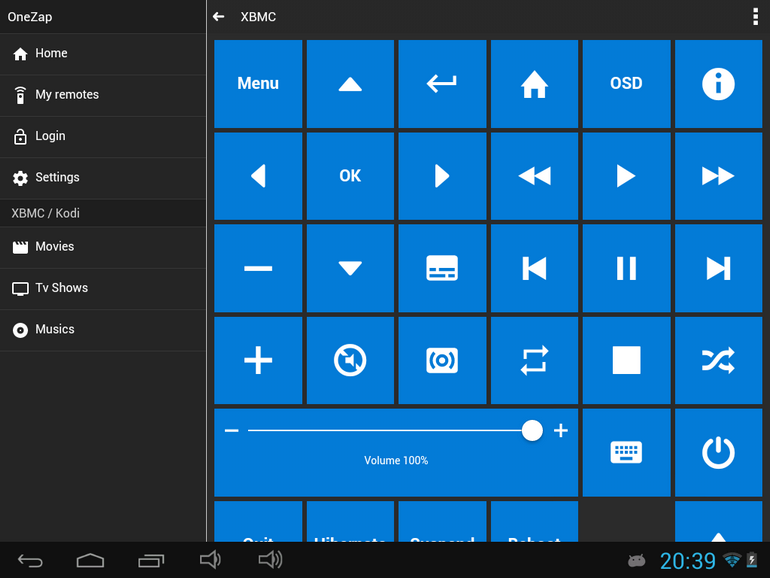Tap the play tile
The width and height of the screenshot is (770, 578).
coord(626,176)
